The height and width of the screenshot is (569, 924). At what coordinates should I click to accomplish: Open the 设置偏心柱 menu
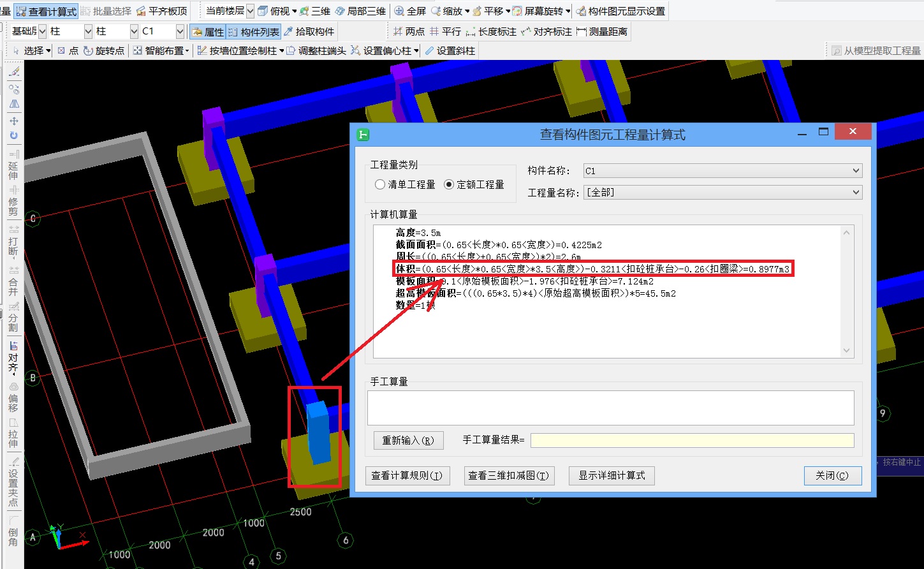click(385, 51)
